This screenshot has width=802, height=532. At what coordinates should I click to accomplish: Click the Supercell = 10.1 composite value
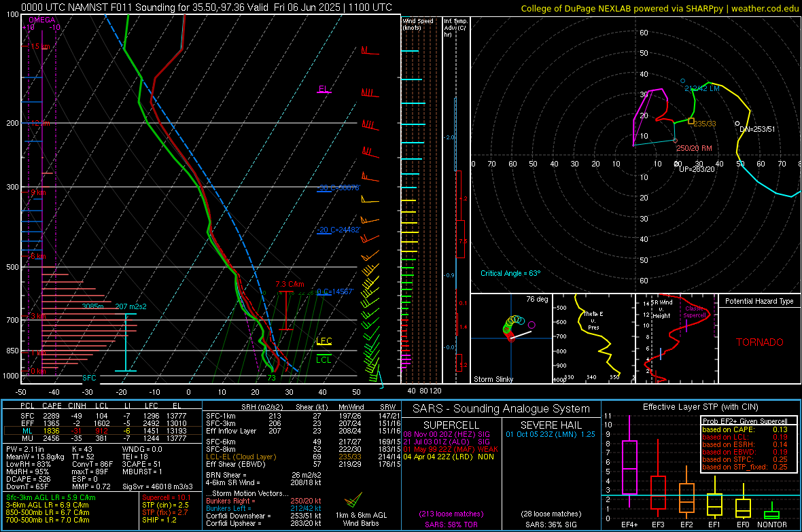[x=167, y=498]
